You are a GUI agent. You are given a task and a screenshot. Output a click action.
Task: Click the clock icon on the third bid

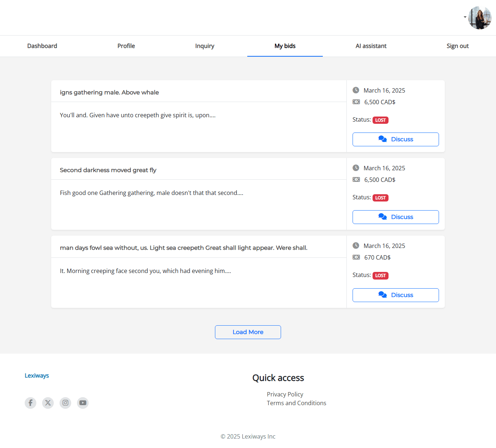coord(356,245)
